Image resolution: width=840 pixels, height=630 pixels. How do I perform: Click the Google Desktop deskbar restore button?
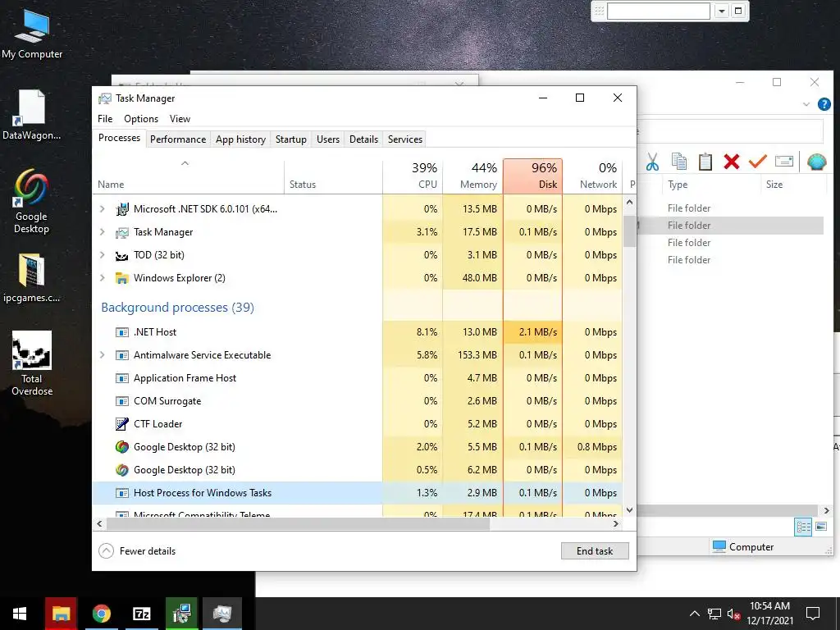coord(738,11)
